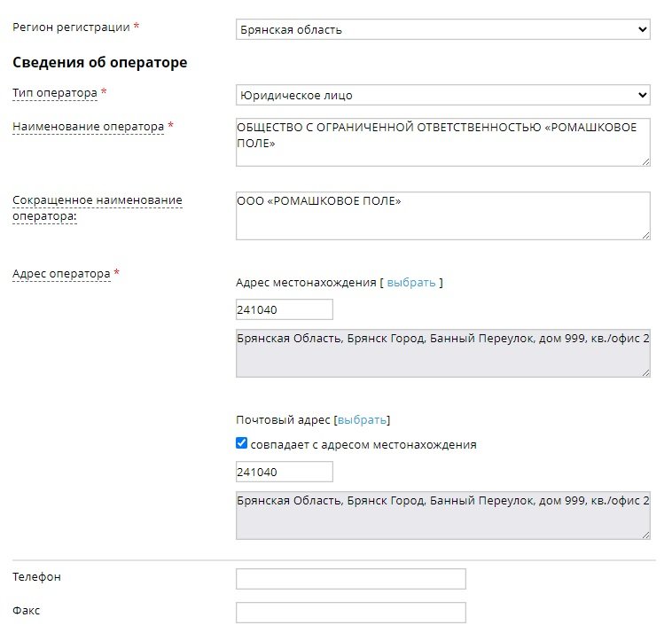Uncheck совпадает с адресом местонахождения checkbox
The image size is (672, 633).
242,444
